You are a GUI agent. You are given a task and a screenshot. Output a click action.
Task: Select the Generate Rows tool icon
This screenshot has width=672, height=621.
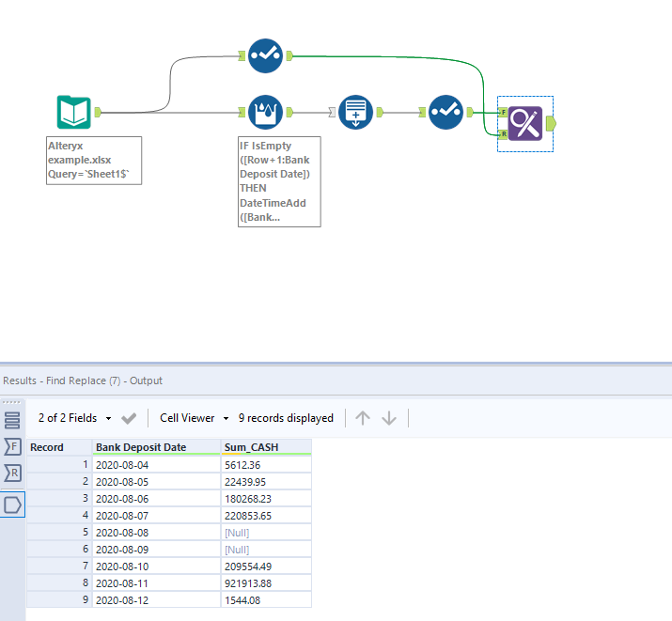tap(355, 112)
